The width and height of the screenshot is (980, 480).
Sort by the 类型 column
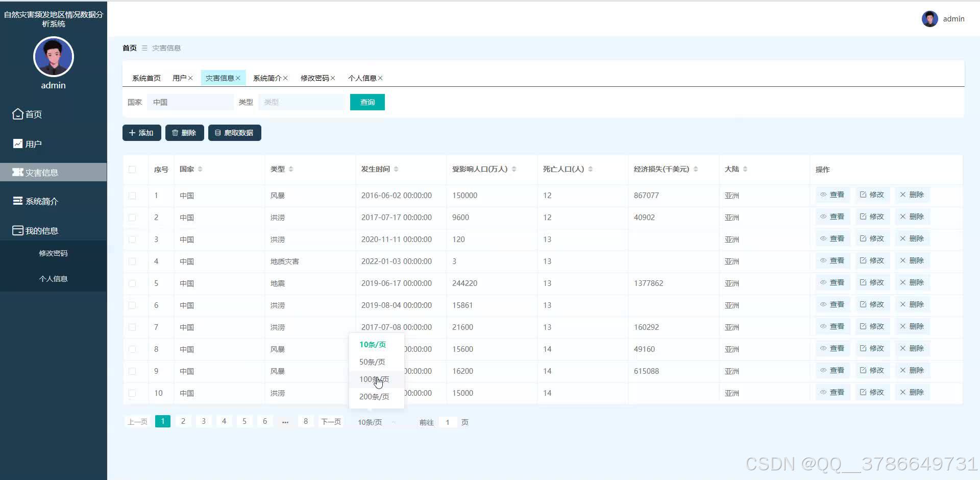(291, 169)
